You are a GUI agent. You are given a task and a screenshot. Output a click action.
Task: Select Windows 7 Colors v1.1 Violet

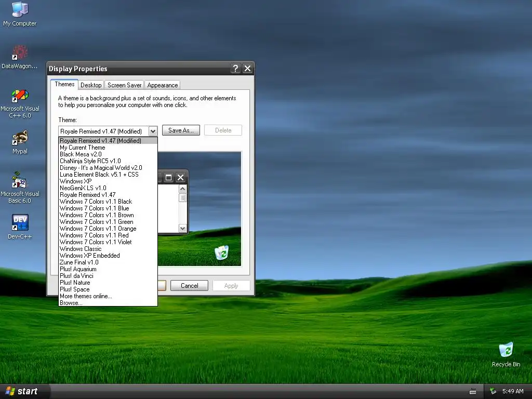[108, 242]
